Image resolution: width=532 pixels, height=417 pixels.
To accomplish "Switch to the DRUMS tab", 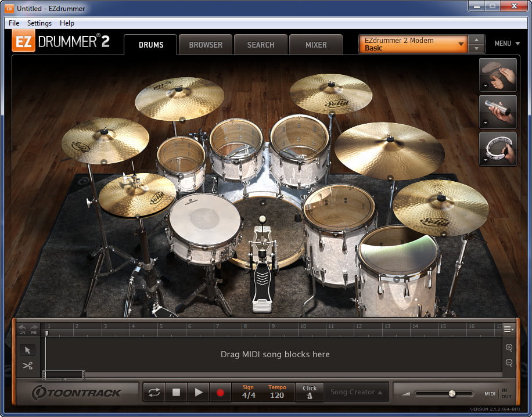I will coord(150,45).
